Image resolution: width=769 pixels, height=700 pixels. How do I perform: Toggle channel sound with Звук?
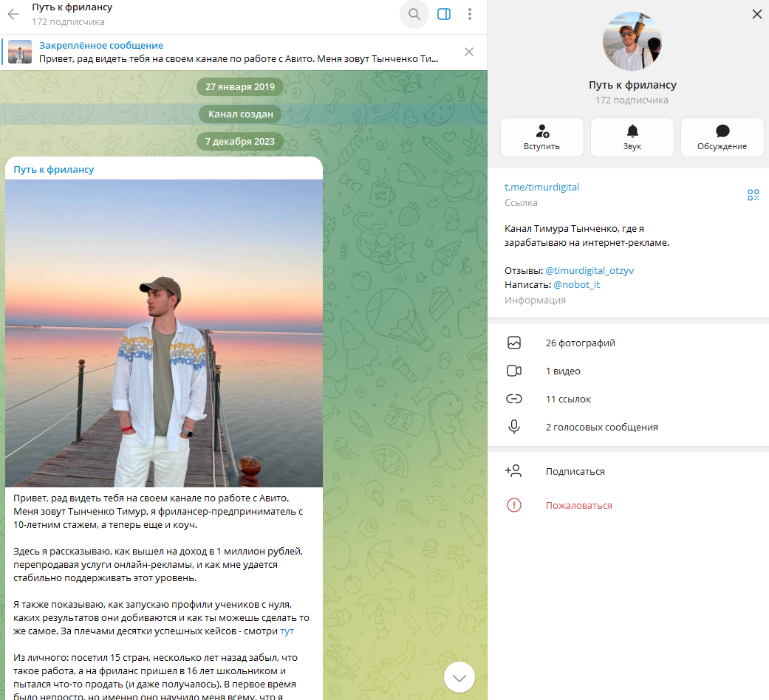coord(632,137)
